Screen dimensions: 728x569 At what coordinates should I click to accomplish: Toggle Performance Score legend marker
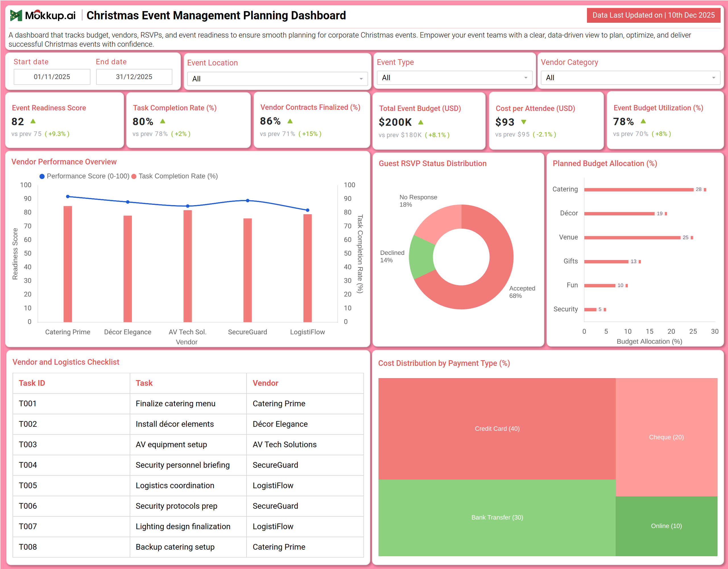(x=42, y=176)
